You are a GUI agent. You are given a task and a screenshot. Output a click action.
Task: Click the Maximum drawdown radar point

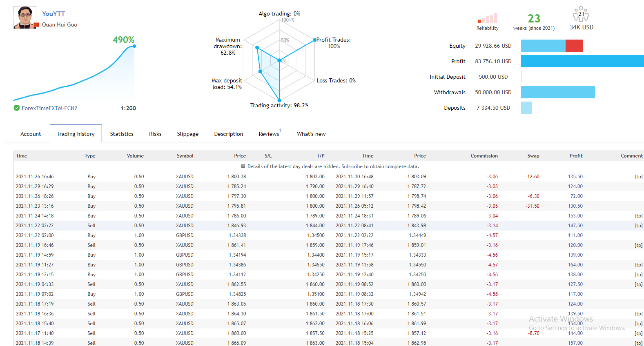click(257, 48)
